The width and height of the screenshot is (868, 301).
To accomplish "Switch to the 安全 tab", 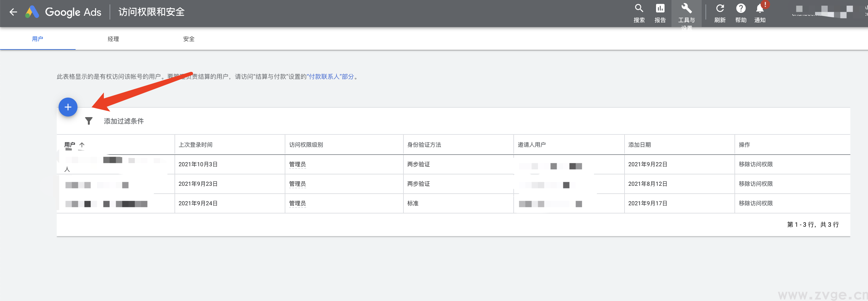I will (189, 39).
